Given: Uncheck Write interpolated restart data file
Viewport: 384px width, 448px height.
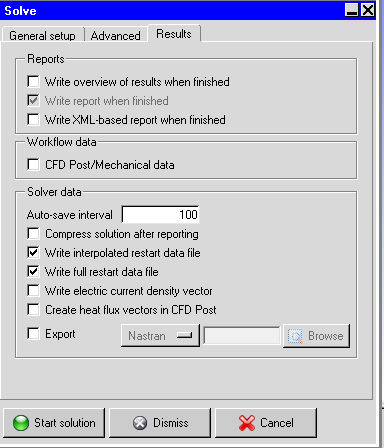Looking at the screenshot, I should click(33, 253).
